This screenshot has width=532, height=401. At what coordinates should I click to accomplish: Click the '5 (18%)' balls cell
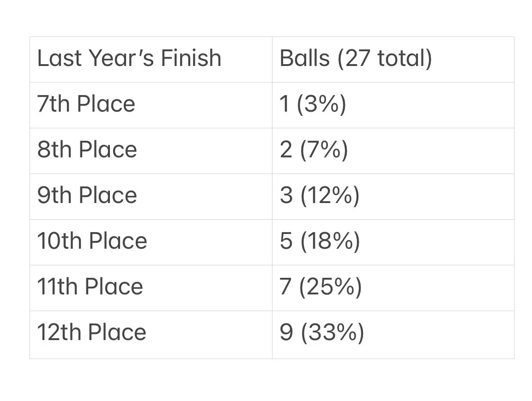[x=320, y=241]
